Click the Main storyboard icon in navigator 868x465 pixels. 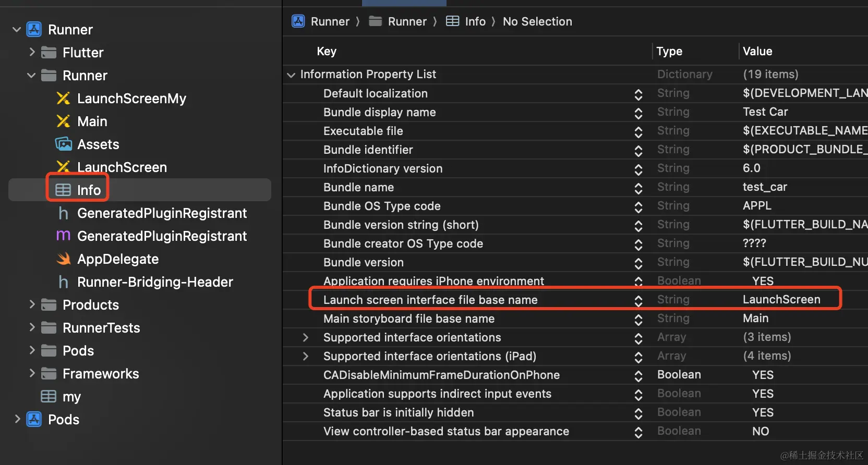64,121
